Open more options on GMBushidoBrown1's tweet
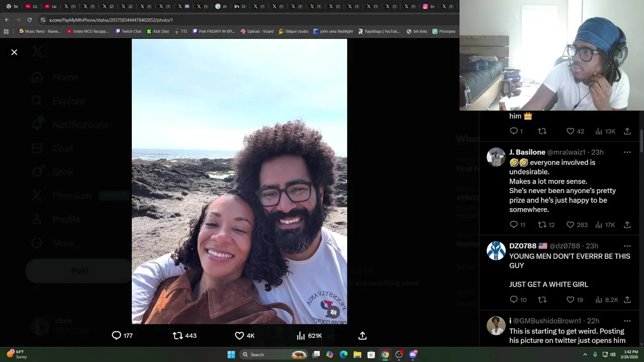644x362 pixels. 627,321
